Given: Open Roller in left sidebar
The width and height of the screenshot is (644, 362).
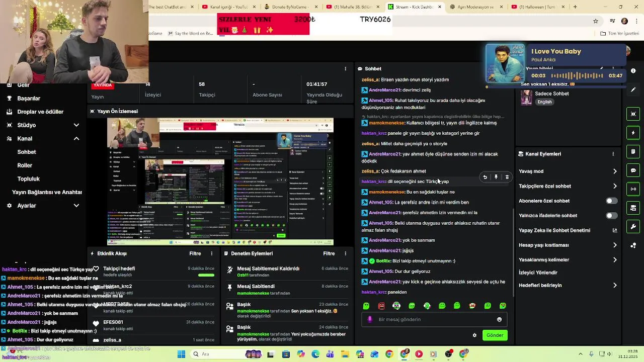Looking at the screenshot, I should click(25, 165).
